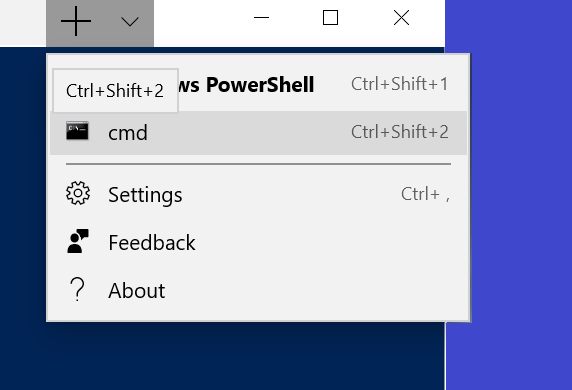Open Settings from the dropdown menu
Image resolution: width=572 pixels, height=390 pixels.
pos(258,194)
